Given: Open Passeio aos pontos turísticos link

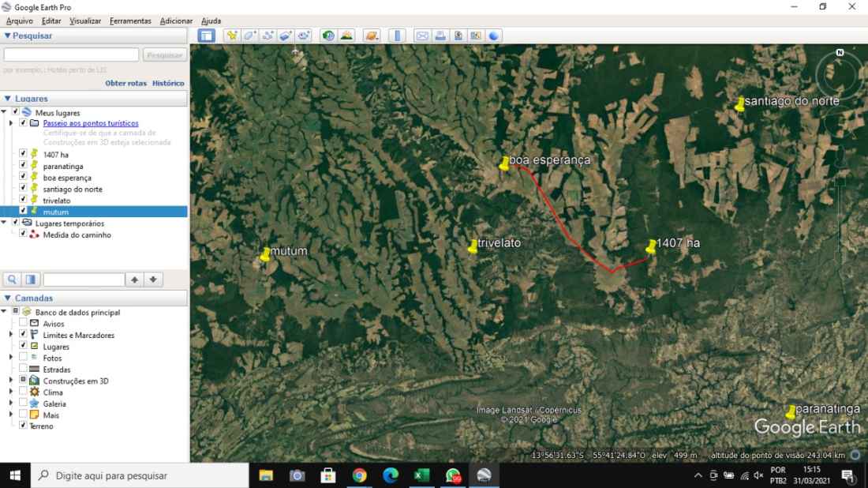Looking at the screenshot, I should [x=91, y=123].
